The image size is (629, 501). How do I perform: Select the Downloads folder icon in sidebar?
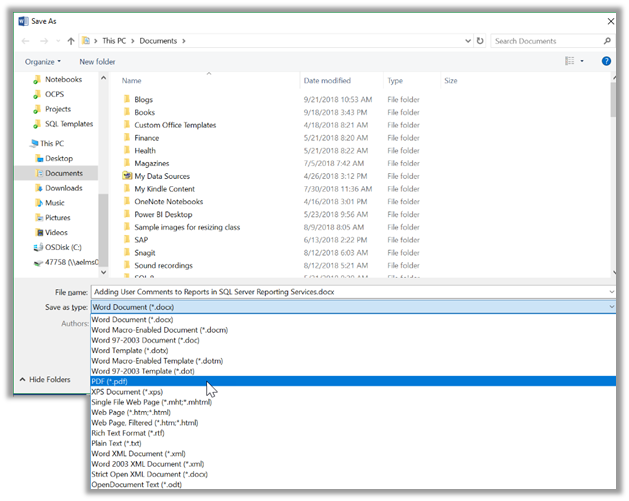[x=38, y=188]
